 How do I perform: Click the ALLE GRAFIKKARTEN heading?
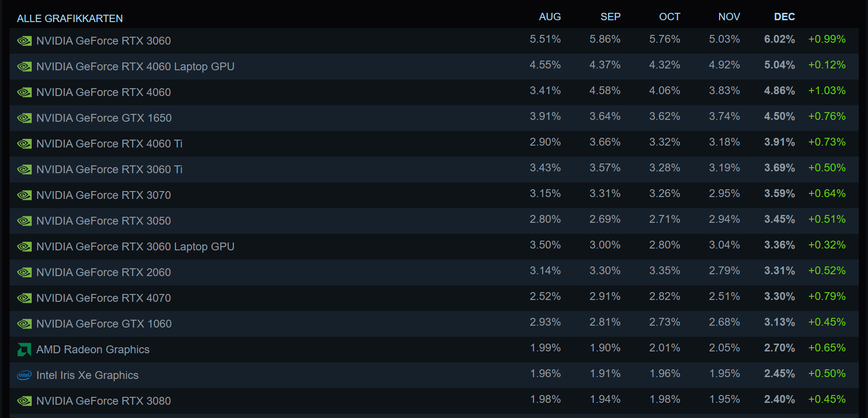point(70,18)
